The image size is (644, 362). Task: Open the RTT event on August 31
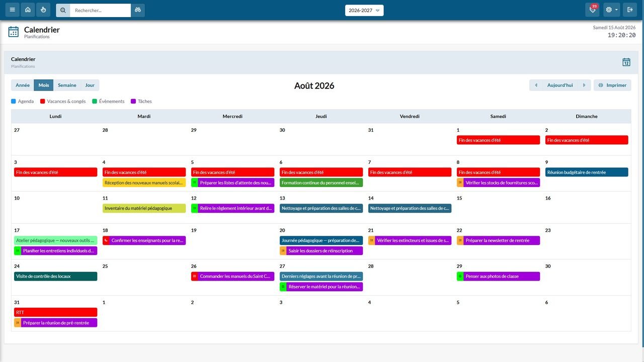coord(56,312)
